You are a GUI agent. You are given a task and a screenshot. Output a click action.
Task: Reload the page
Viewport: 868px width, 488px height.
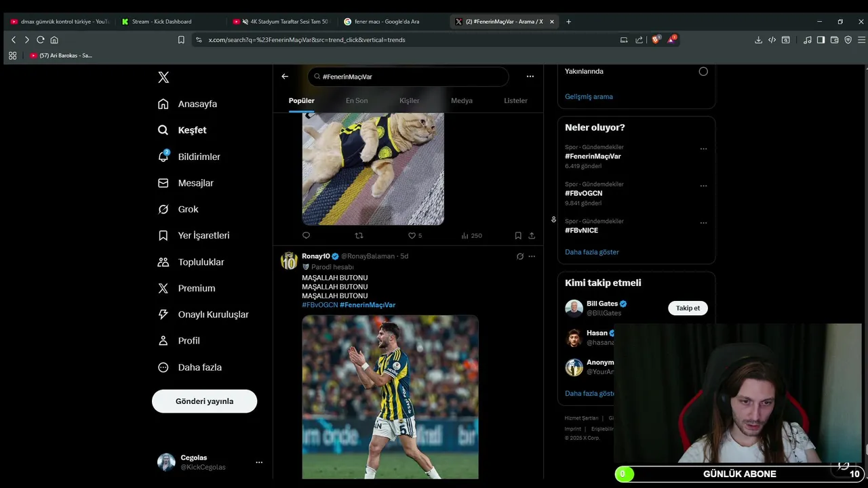point(41,40)
